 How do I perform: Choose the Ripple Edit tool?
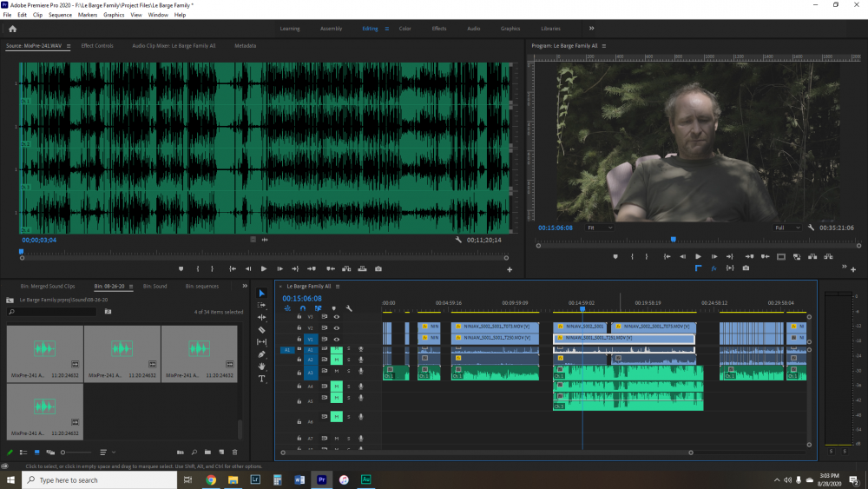(x=262, y=317)
